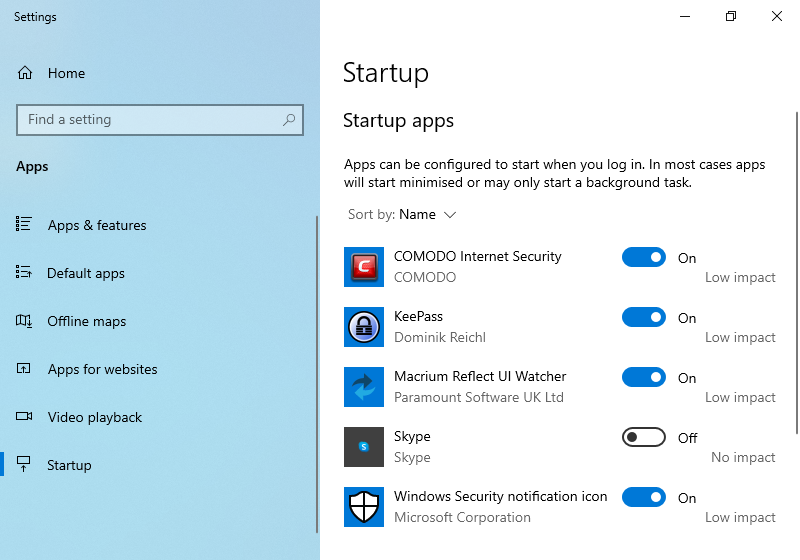Disable COMODO Internet Security startup toggle
Screen dimensions: 800x560
(x=643, y=257)
